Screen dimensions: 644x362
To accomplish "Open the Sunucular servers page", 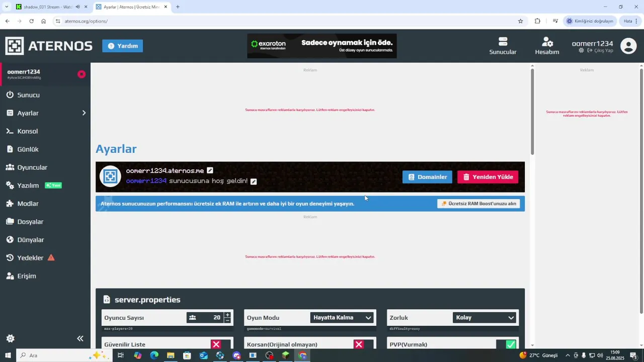I will click(503, 46).
